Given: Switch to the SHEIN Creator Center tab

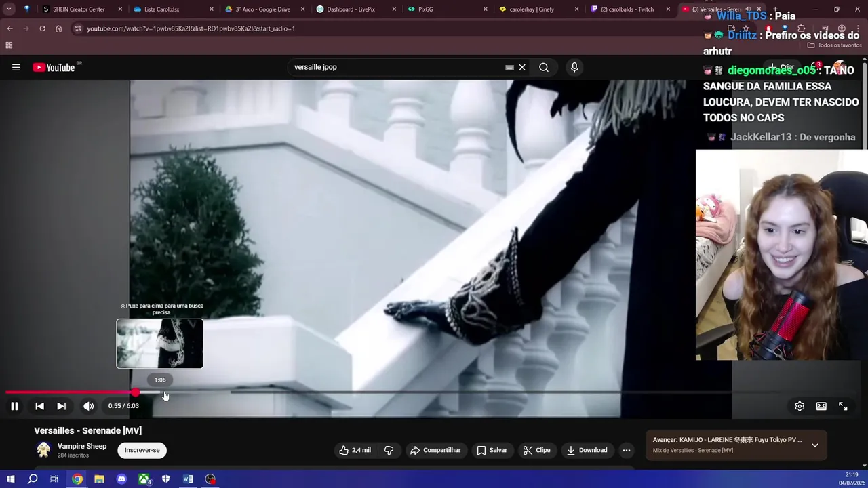Looking at the screenshot, I should tap(79, 9).
